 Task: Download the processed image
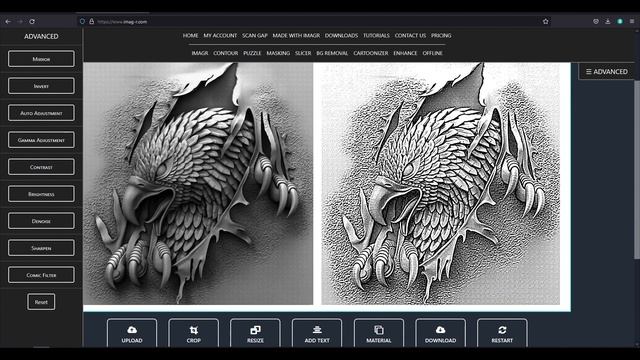[x=440, y=333]
